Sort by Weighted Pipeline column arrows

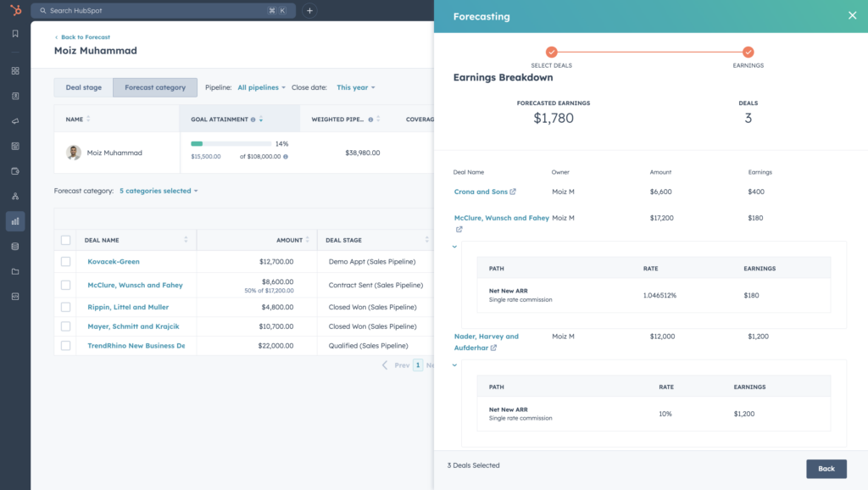point(378,119)
